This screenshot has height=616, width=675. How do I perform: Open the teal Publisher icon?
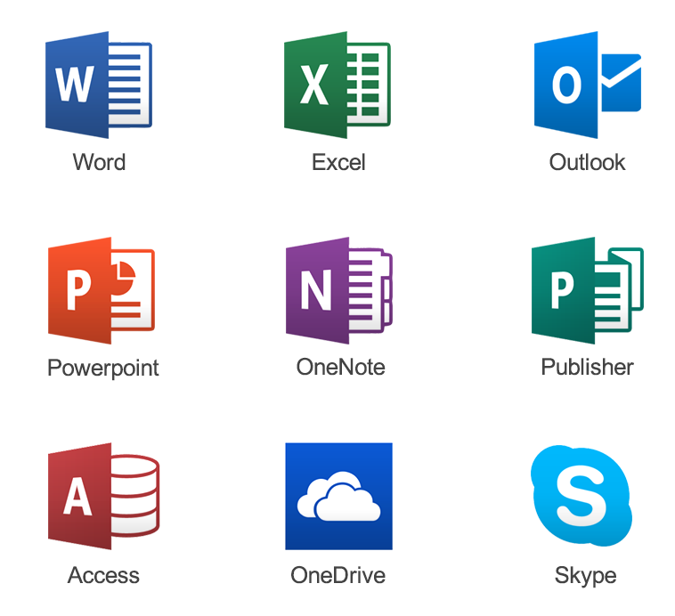586,290
